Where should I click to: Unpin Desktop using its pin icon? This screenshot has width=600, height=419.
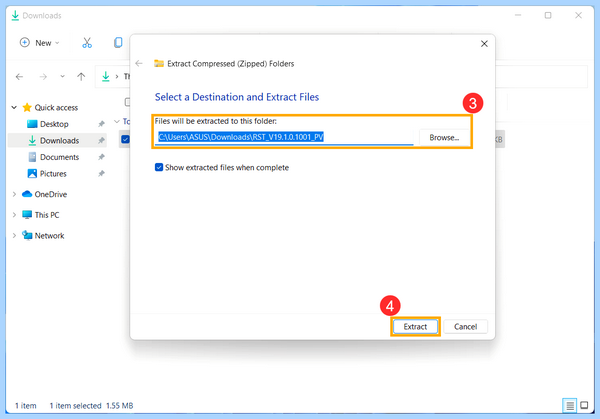click(101, 124)
